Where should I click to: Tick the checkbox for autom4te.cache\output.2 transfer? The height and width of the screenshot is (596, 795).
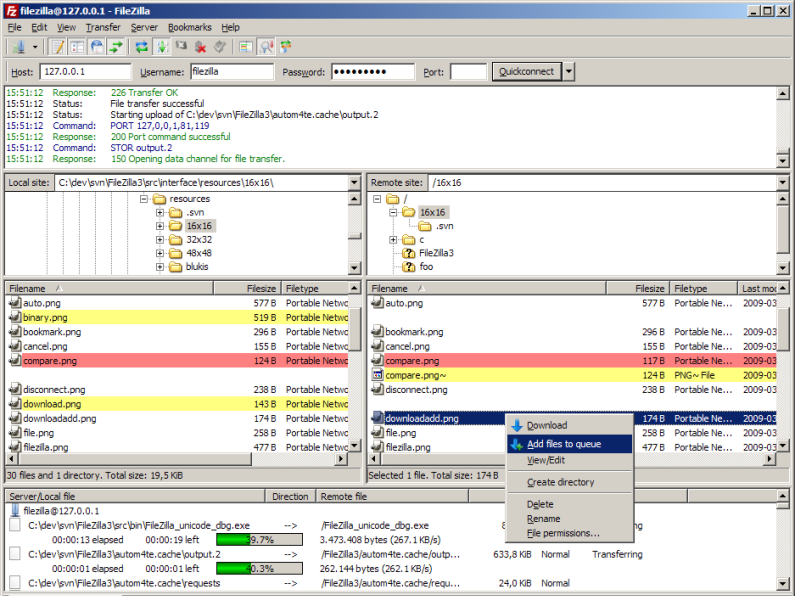[x=15, y=553]
